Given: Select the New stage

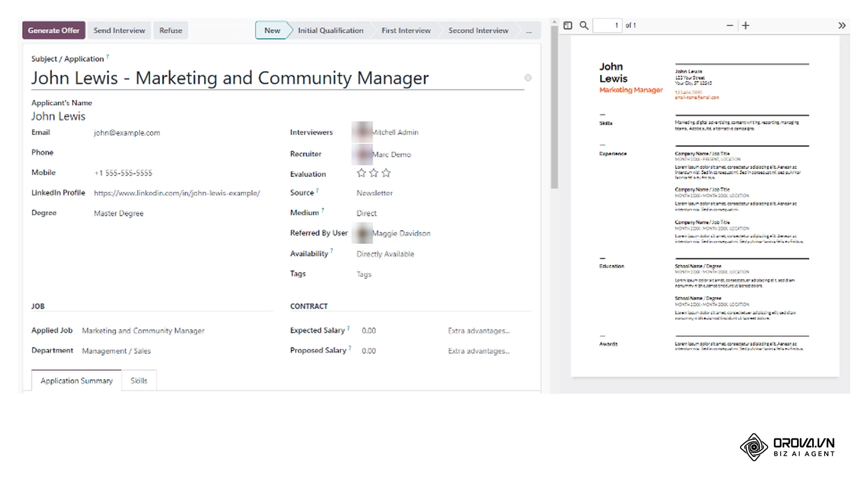Looking at the screenshot, I should click(272, 30).
